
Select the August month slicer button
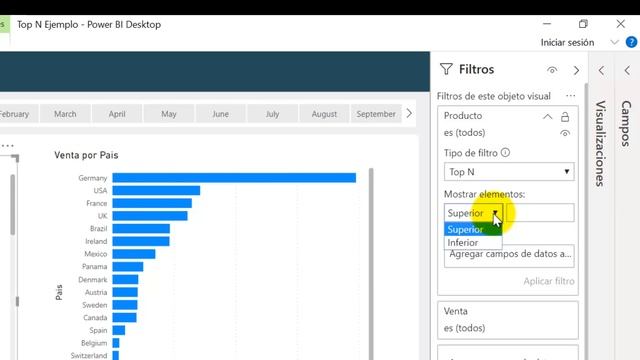[324, 114]
